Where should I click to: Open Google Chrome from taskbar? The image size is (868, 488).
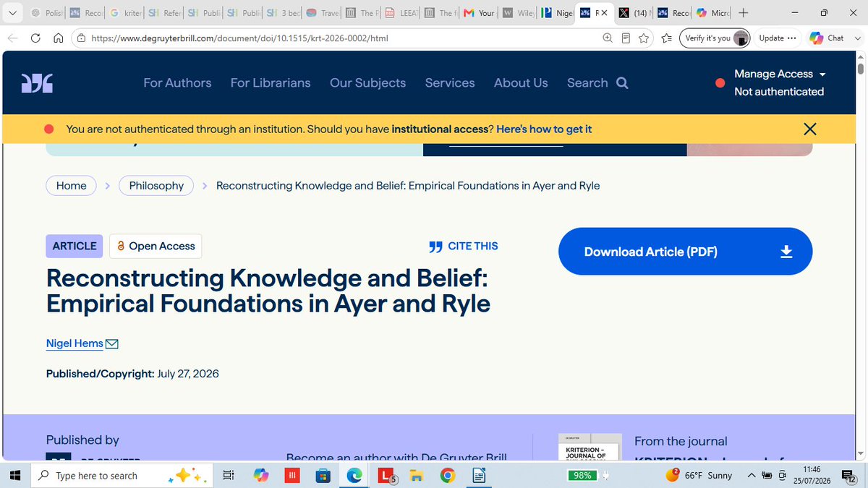click(x=447, y=475)
